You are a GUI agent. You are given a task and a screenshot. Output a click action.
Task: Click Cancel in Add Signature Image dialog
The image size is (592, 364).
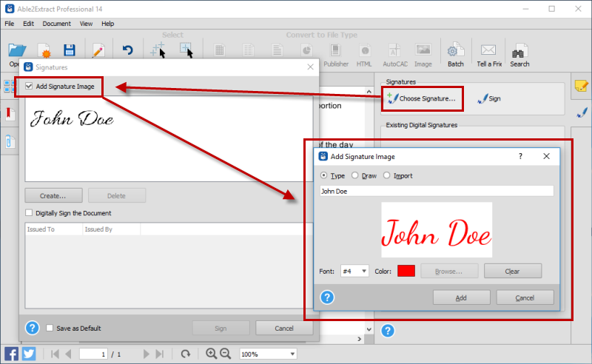525,297
